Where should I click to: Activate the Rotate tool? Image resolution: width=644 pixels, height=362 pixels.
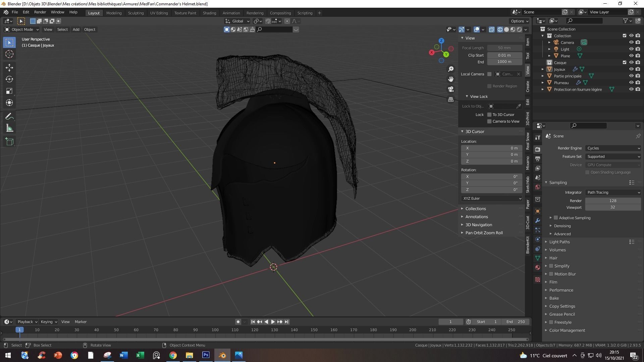coord(9,79)
